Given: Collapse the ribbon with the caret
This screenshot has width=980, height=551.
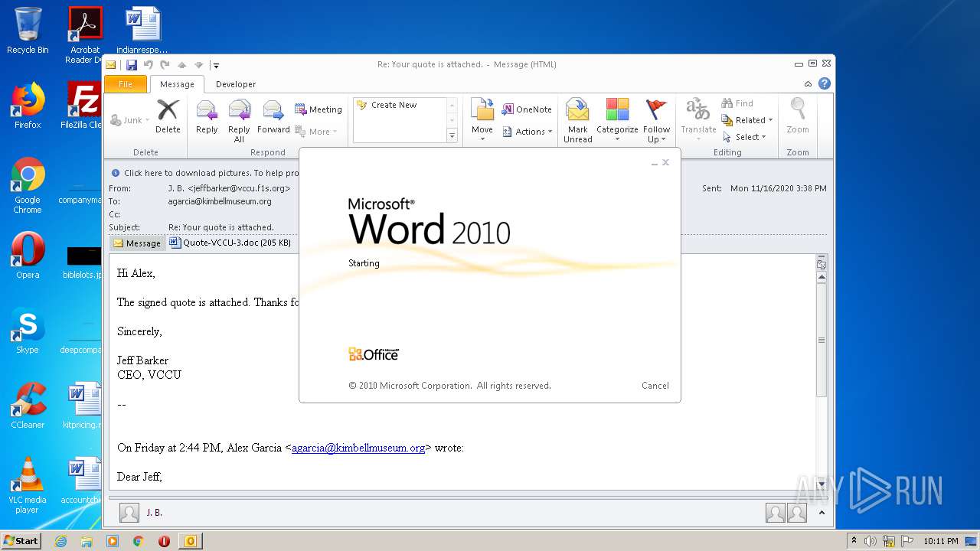Looking at the screenshot, I should tap(808, 84).
